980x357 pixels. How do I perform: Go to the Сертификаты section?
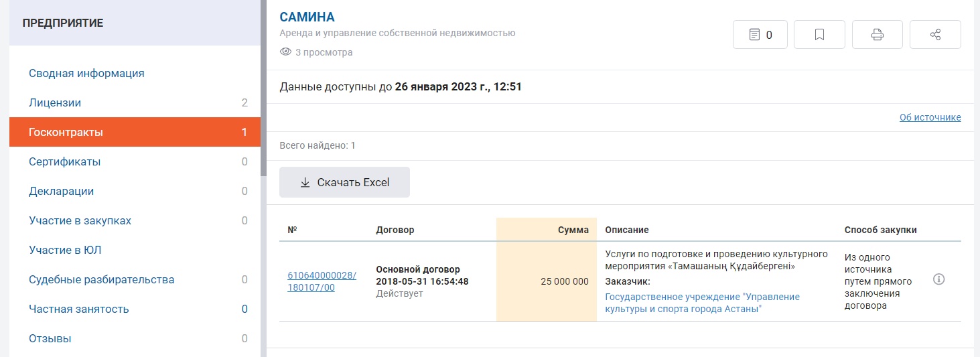[x=64, y=161]
